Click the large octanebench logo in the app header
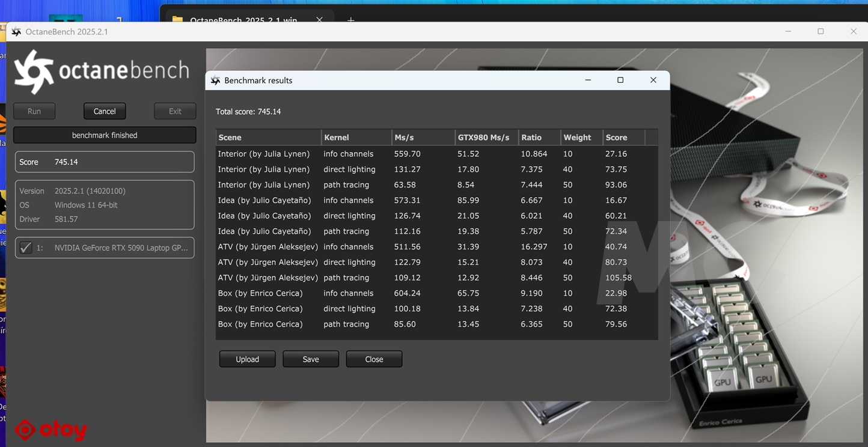Screen dimensions: 868x447 tap(102, 71)
